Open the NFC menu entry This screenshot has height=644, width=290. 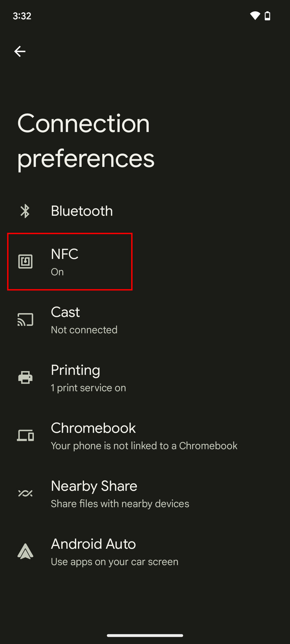point(64,254)
